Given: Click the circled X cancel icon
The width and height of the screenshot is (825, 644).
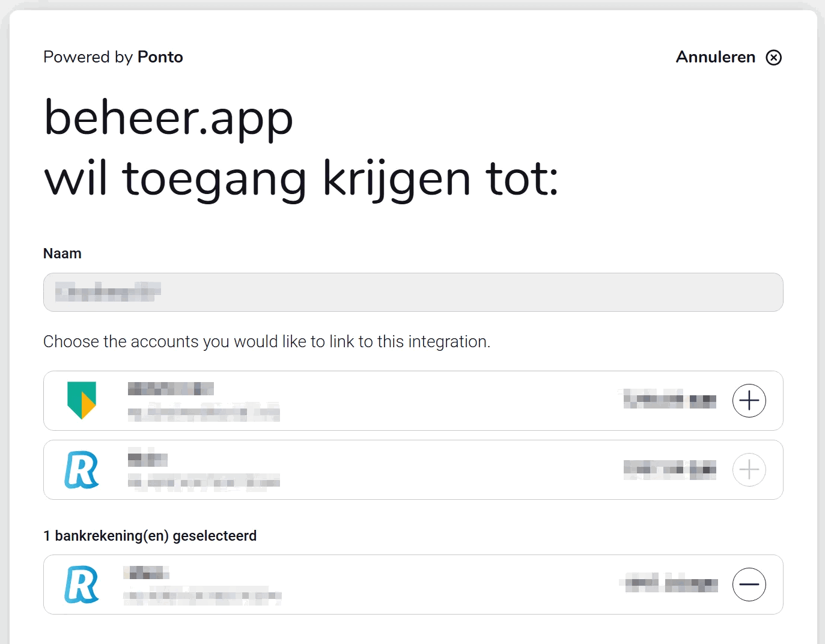Looking at the screenshot, I should pyautogui.click(x=773, y=57).
